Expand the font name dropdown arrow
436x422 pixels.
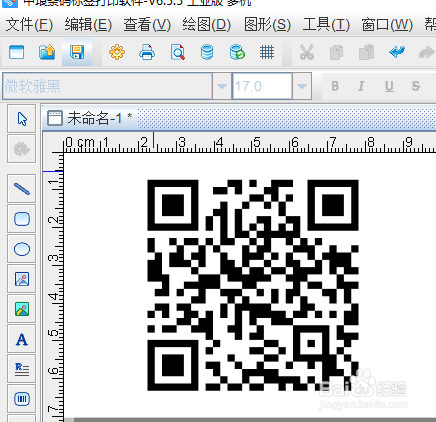pyautogui.click(x=222, y=86)
